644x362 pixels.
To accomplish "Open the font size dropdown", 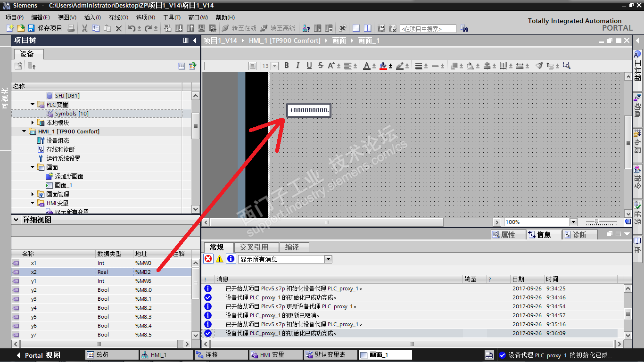I will pos(274,66).
